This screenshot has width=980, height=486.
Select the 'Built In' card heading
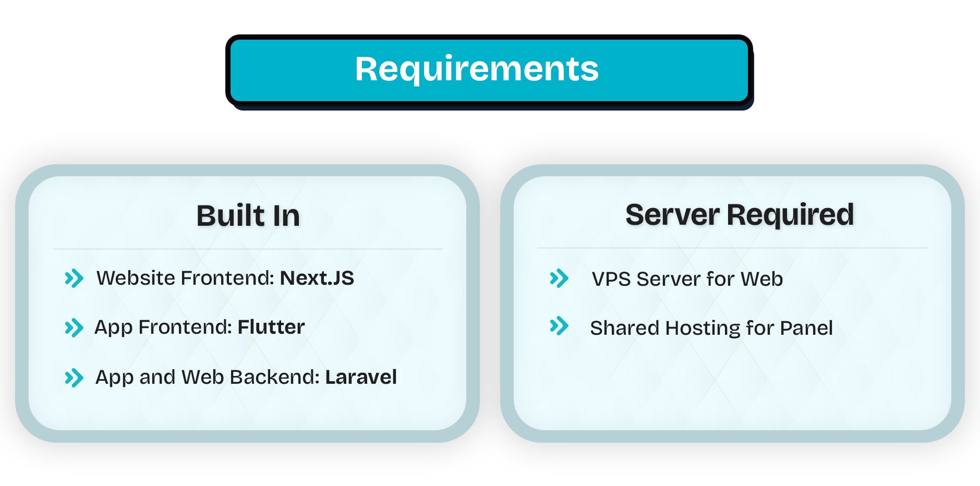pos(248,215)
